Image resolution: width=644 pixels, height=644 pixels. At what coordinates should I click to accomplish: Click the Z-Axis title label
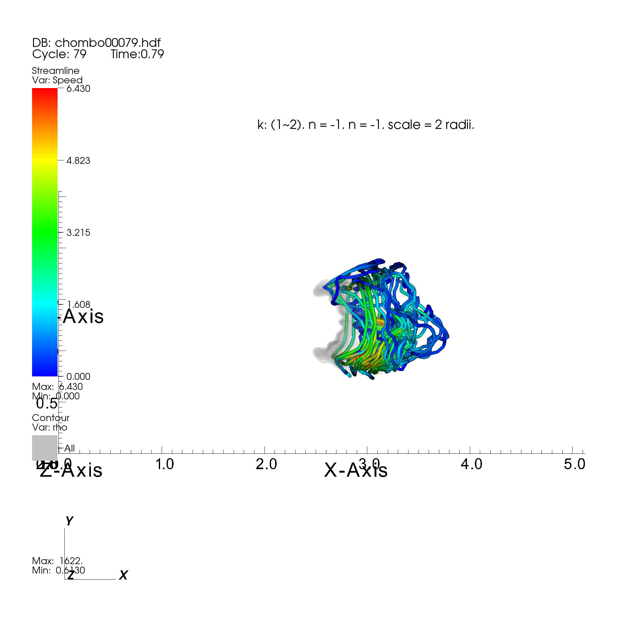71,470
